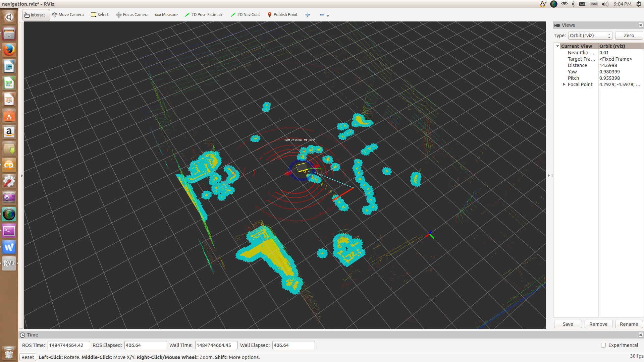Open the Amazon launcher icon
Viewport: 644px width, 362px height.
[x=9, y=132]
